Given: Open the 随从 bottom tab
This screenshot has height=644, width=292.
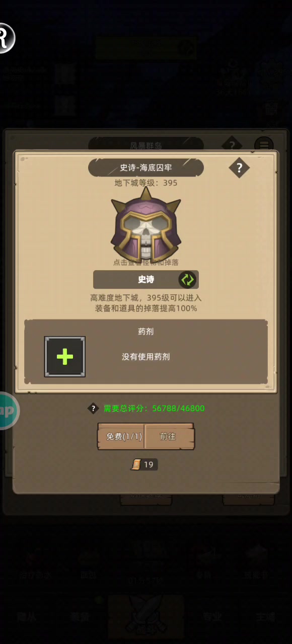Looking at the screenshot, I should [x=26, y=617].
